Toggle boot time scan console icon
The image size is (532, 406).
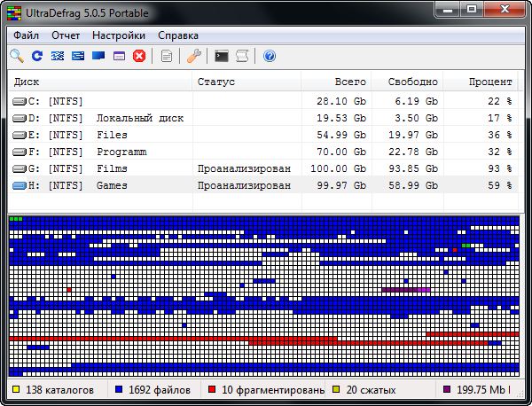click(222, 56)
